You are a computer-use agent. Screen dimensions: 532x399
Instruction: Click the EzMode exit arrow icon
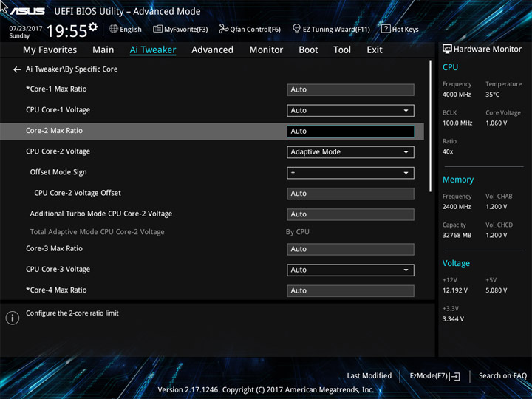tap(456, 376)
